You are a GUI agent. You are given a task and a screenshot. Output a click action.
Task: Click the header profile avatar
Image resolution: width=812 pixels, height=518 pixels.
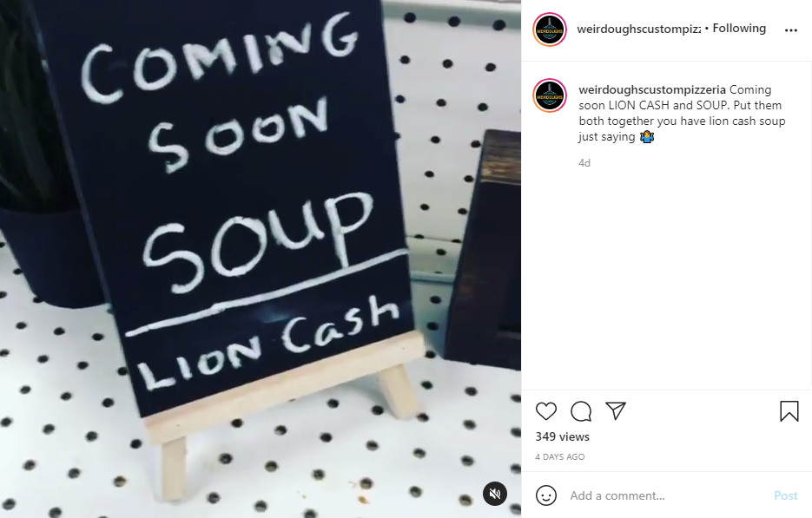[550, 30]
